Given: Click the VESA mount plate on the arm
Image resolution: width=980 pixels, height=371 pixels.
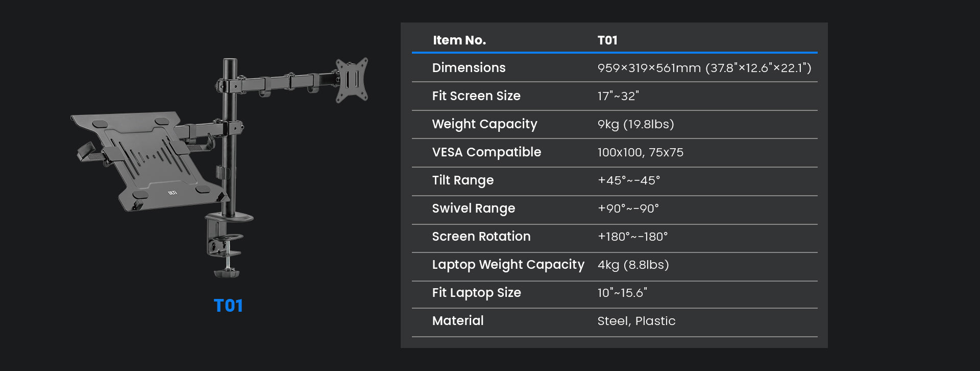Looking at the screenshot, I should 352,79.
